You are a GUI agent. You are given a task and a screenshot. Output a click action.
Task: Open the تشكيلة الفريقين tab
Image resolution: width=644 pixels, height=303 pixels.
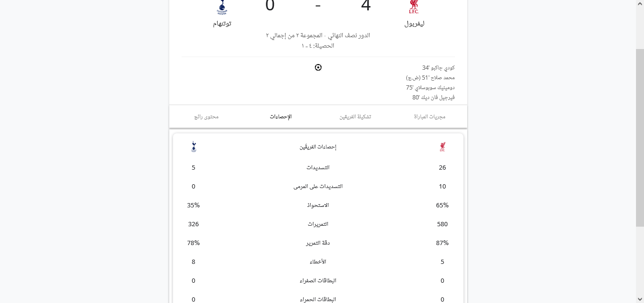[x=355, y=116]
